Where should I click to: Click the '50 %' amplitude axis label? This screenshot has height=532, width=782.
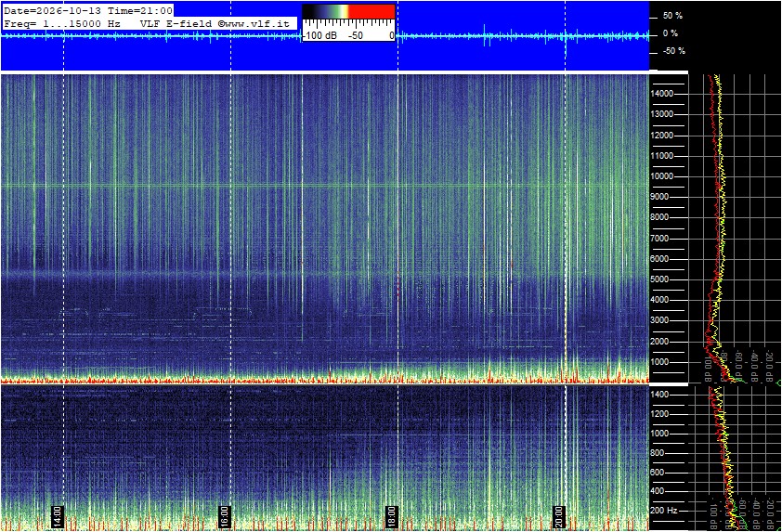pos(672,16)
